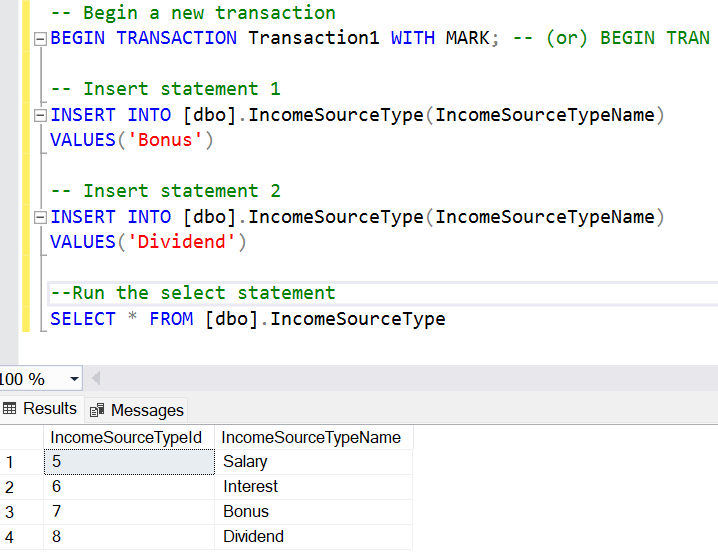Click the ID 7 cell in results
This screenshot has width=718, height=560.
[x=129, y=512]
